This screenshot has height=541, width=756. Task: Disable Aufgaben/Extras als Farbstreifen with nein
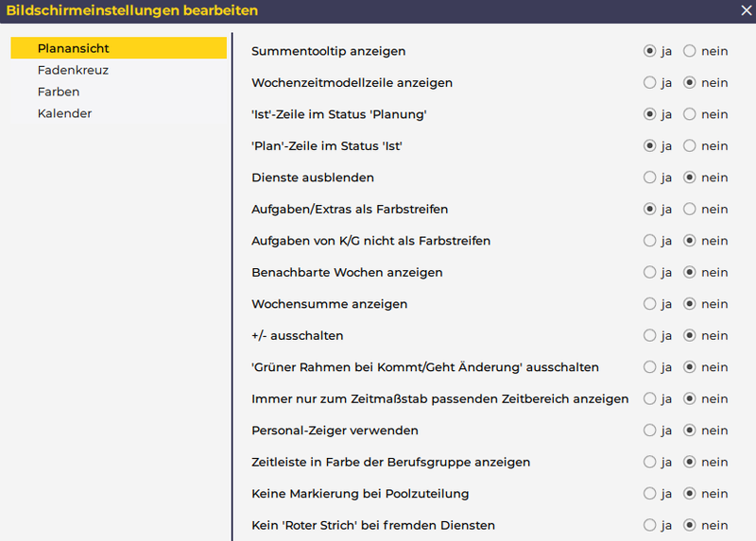(690, 209)
